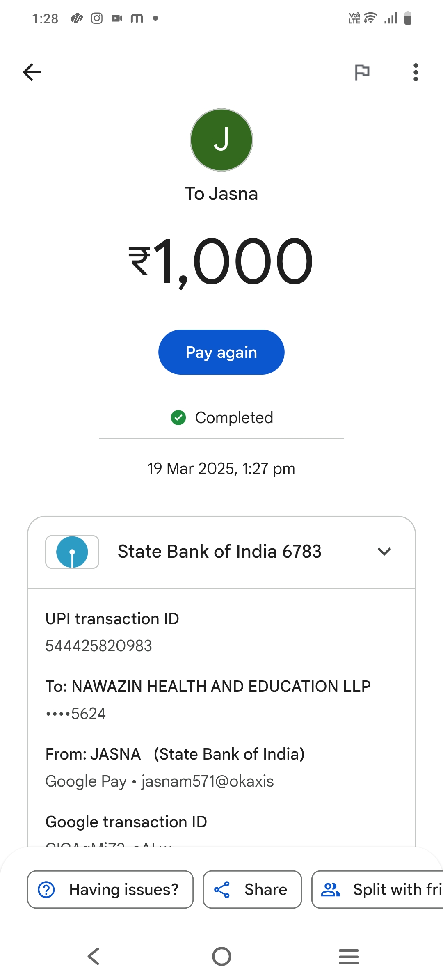Tap Jasna's green avatar circle
443x980 pixels.
221,140
